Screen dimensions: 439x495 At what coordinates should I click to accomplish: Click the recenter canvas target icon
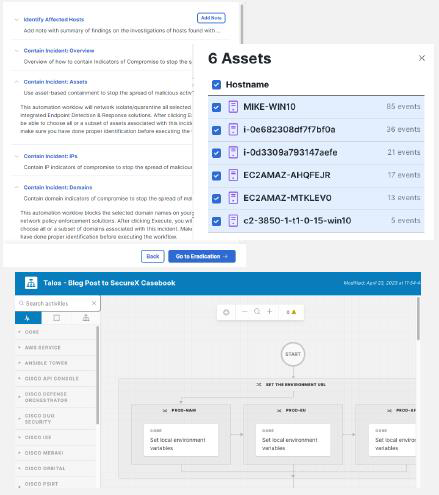pyautogui.click(x=226, y=312)
